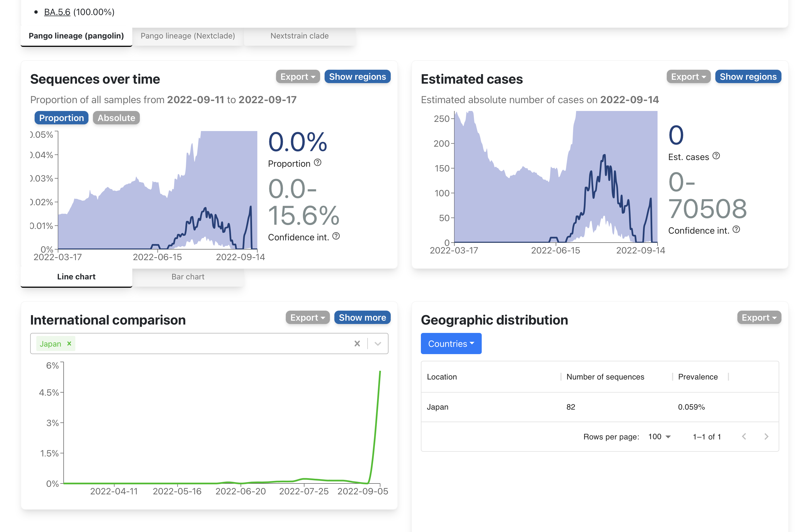Sort table by Prevalence column header
Screen dimensions: 801x532
point(697,377)
